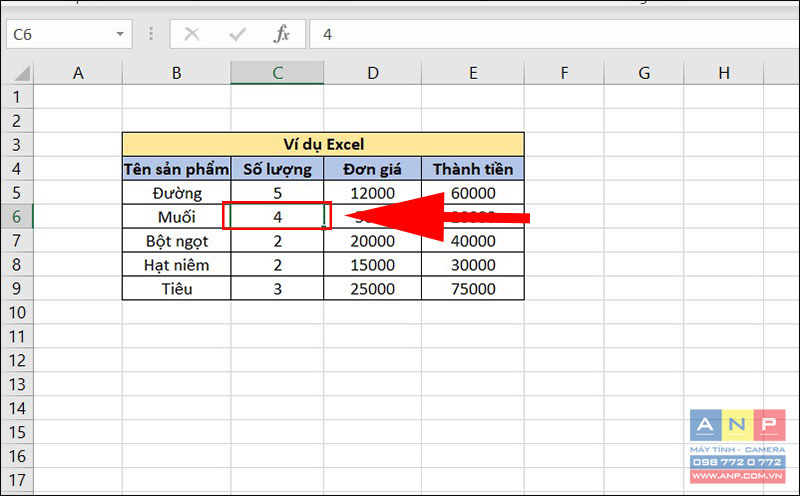Select row 9 header
This screenshot has height=496, width=800.
pos(17,288)
